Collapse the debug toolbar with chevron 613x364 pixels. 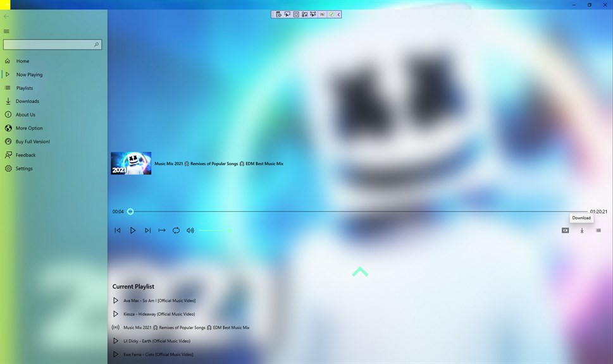[338, 15]
